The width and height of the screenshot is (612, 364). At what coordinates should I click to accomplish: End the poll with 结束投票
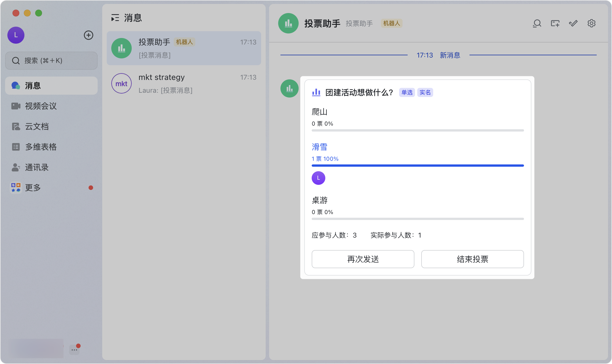(x=472, y=259)
